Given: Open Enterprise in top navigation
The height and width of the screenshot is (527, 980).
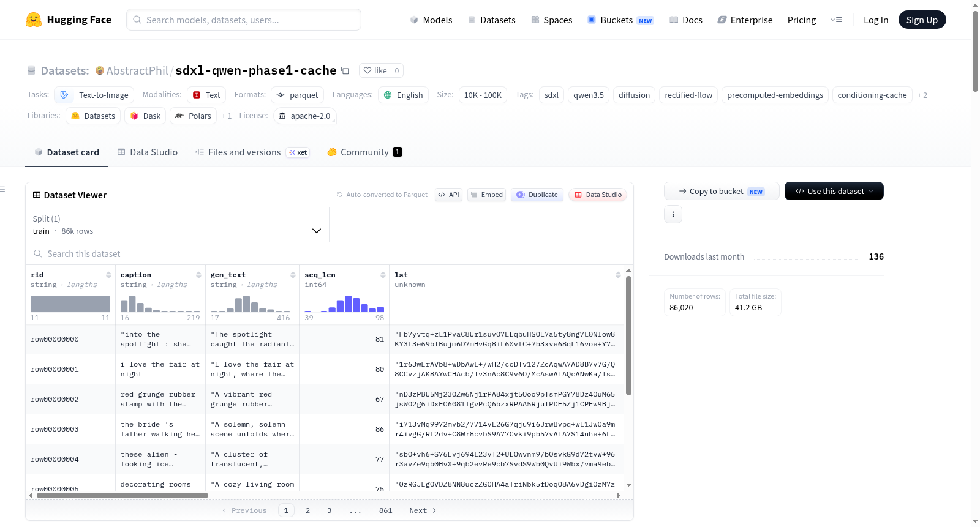Looking at the screenshot, I should (745, 20).
